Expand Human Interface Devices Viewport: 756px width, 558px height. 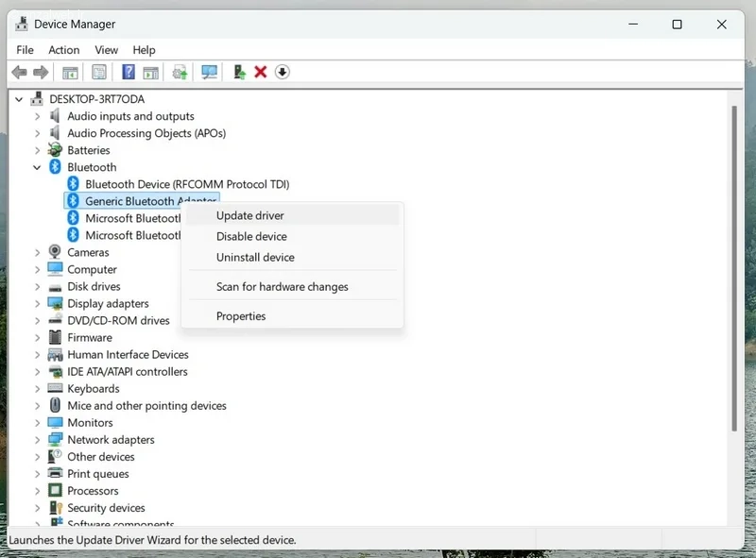37,355
